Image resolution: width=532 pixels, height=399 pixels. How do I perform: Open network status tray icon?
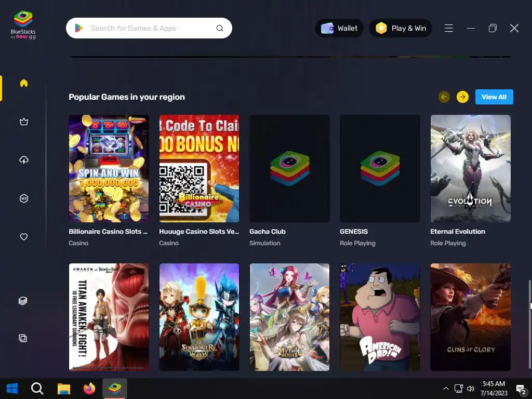click(x=459, y=389)
